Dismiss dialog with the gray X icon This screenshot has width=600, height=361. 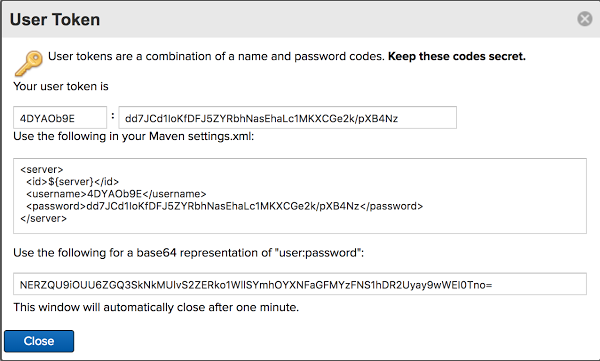click(584, 18)
